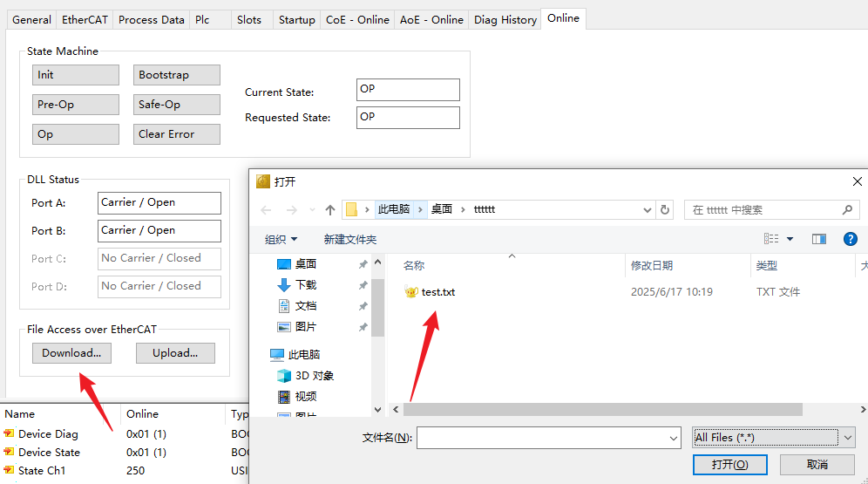The width and height of the screenshot is (868, 484).
Task: Open 组织 organize dropdown menu
Action: click(281, 239)
